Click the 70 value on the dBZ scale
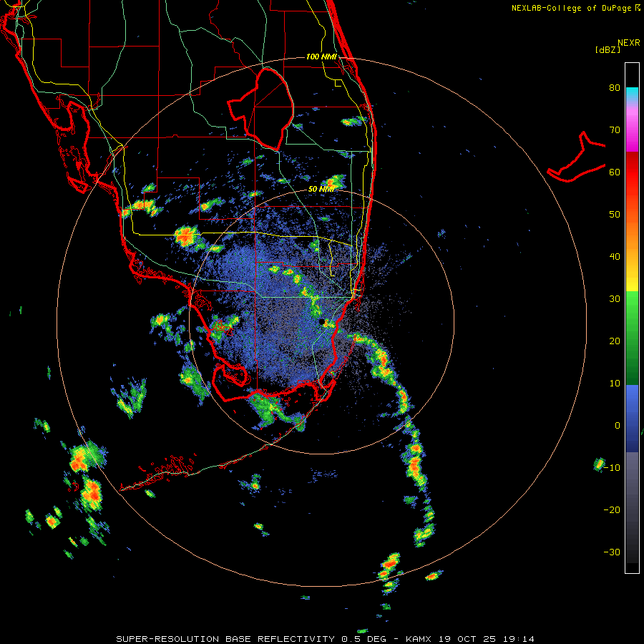Screen dimensions: 644x644 [x=615, y=130]
